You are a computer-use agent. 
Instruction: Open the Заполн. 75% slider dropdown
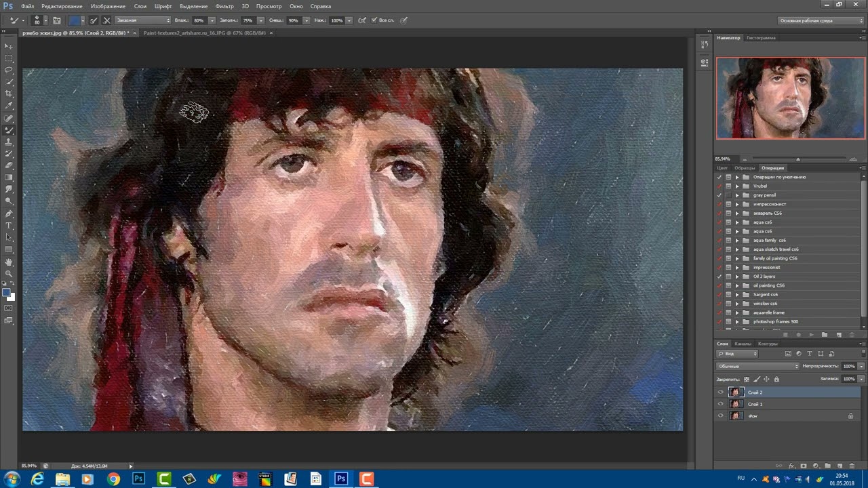(x=261, y=20)
